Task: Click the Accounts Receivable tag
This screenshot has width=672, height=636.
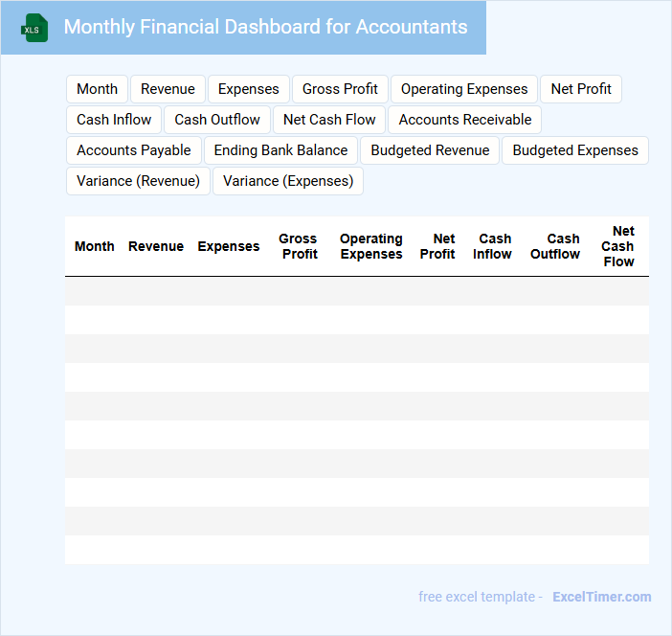Action: [x=465, y=120]
